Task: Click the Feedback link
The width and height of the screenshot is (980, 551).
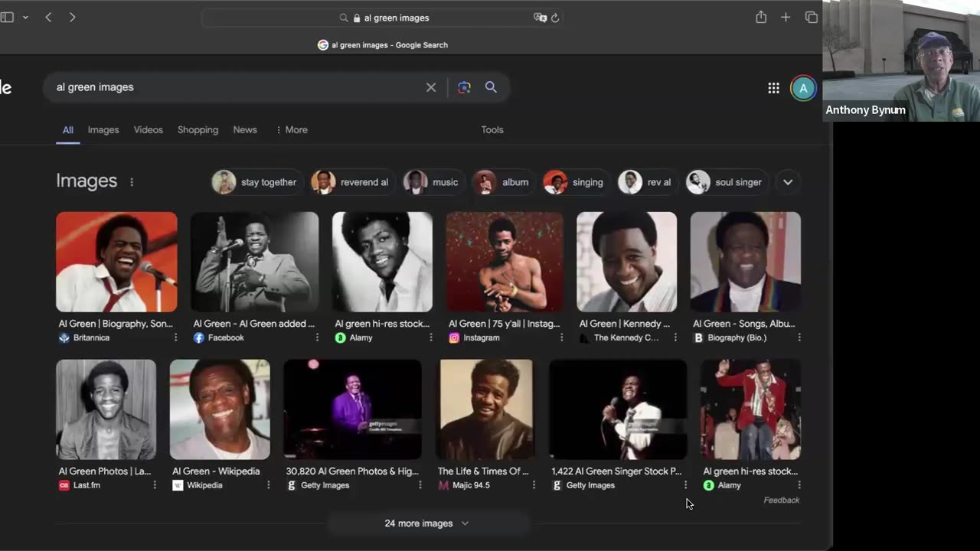Action: (x=782, y=500)
